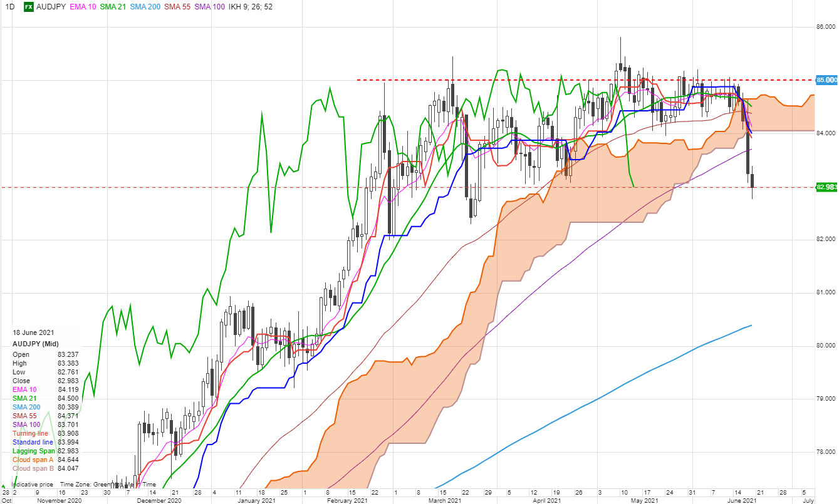Select the red dashed 85.000 resistance line
The width and height of the screenshot is (839, 504).
(585, 80)
